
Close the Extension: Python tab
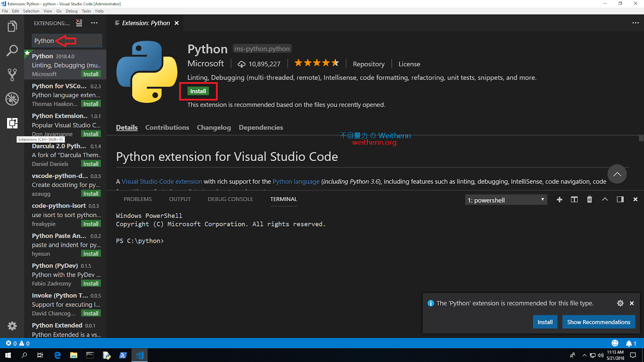(176, 23)
